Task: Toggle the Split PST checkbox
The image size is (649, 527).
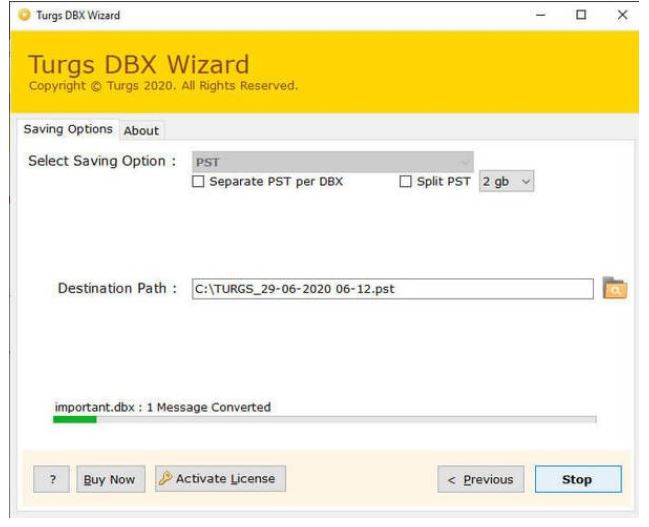Action: coord(405,181)
